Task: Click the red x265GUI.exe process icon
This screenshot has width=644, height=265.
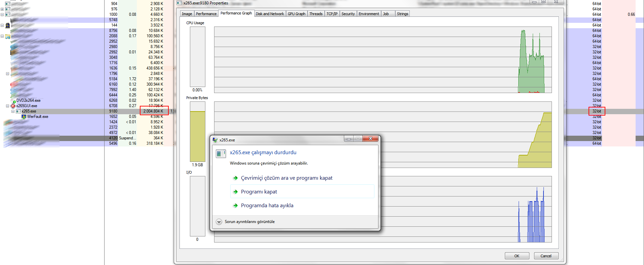Action: coord(13,106)
